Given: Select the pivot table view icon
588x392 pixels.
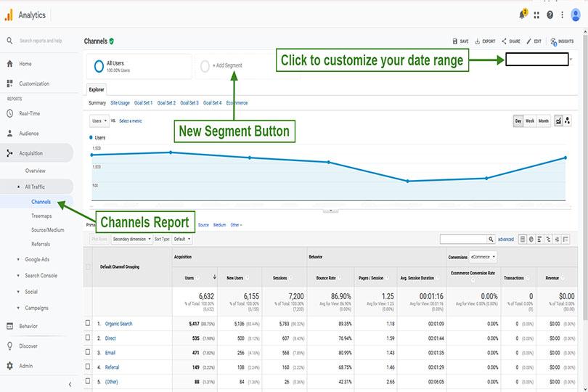Looking at the screenshot, I should click(x=565, y=240).
